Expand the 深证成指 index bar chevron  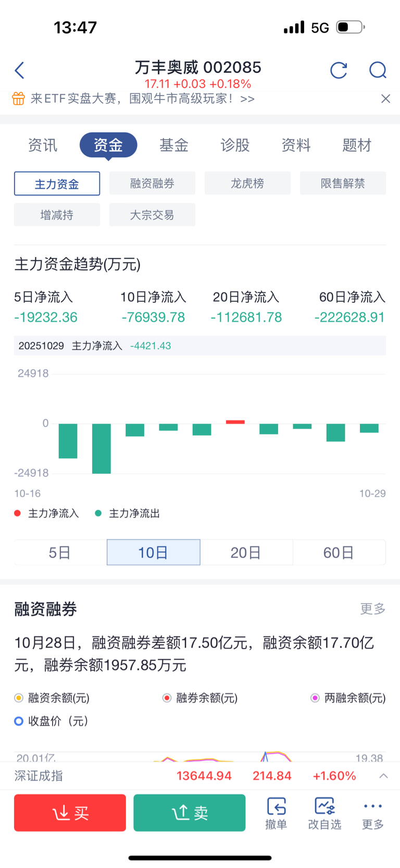[383, 776]
